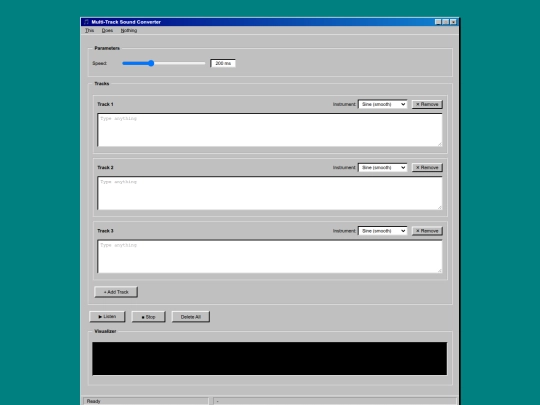Screen dimensions: 540x405
Task: Open the This menu
Action: point(90,30)
